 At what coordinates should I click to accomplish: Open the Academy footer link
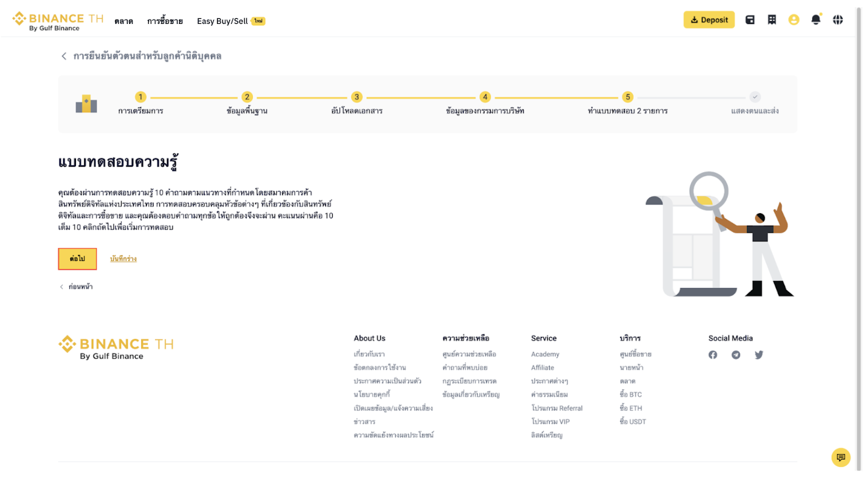pyautogui.click(x=545, y=354)
